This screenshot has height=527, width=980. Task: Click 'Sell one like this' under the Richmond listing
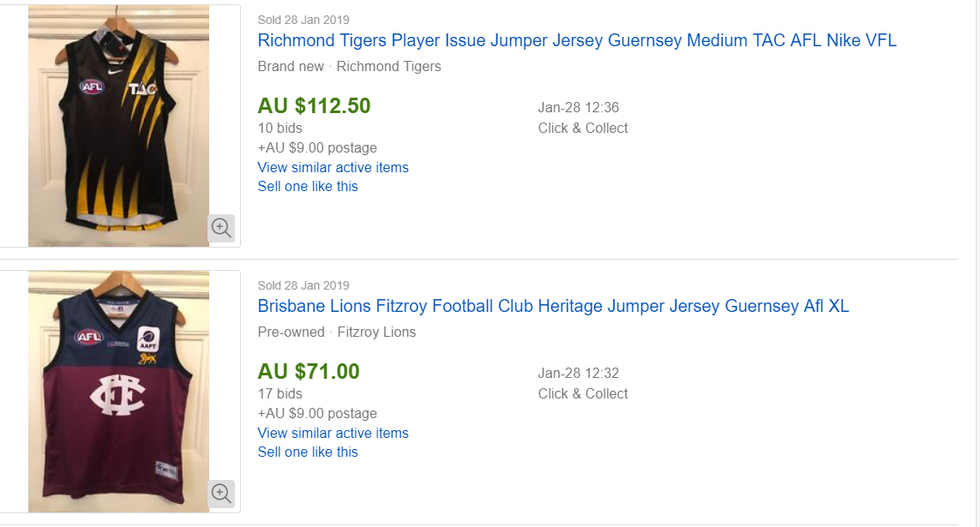coord(308,186)
